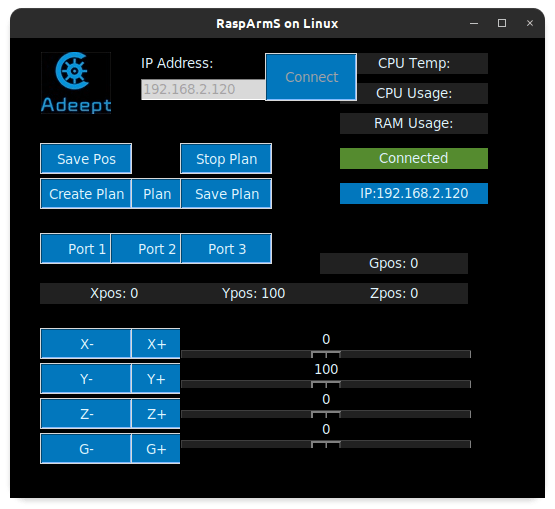Toggle Port 2
Screen dimensions: 555x509
pos(146,248)
